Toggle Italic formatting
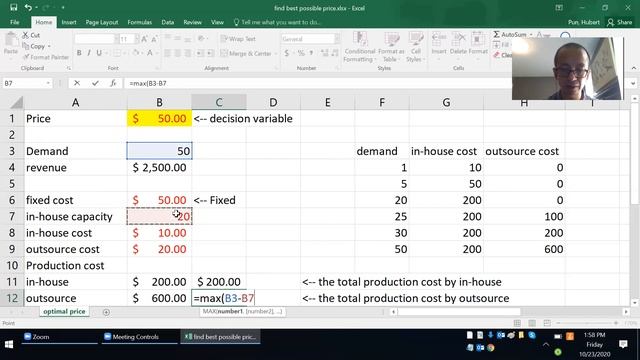The height and width of the screenshot is (360, 640). 89,53
